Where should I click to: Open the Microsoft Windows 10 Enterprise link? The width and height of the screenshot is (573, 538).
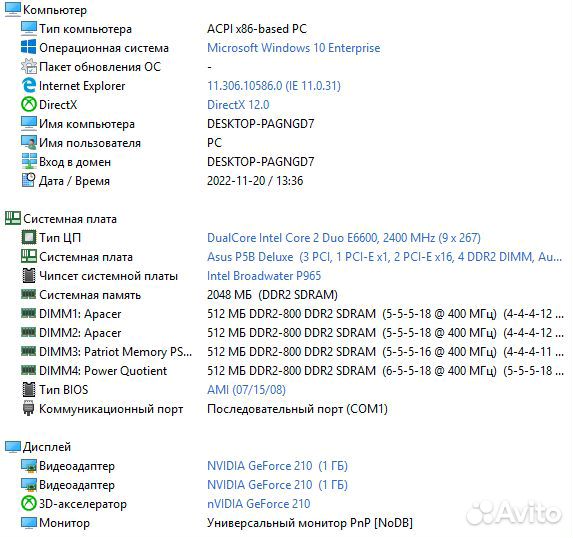click(x=293, y=48)
